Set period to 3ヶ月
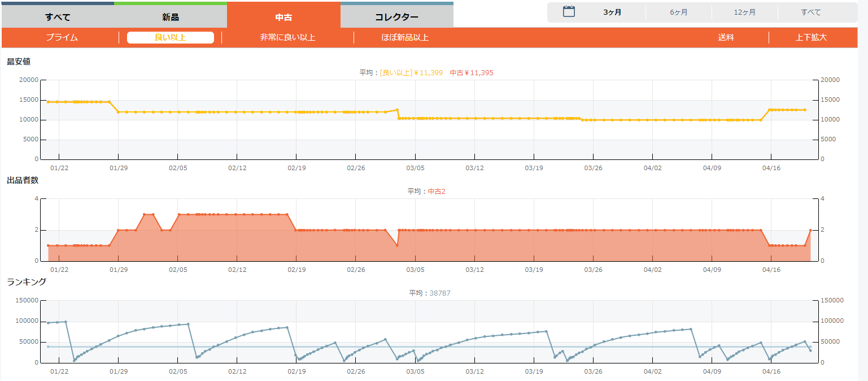The image size is (868, 381). coord(612,12)
